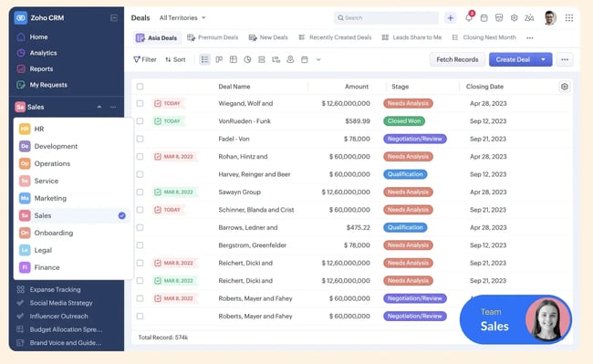593x364 pixels.
Task: Open settings gear in top bar
Action: click(514, 17)
